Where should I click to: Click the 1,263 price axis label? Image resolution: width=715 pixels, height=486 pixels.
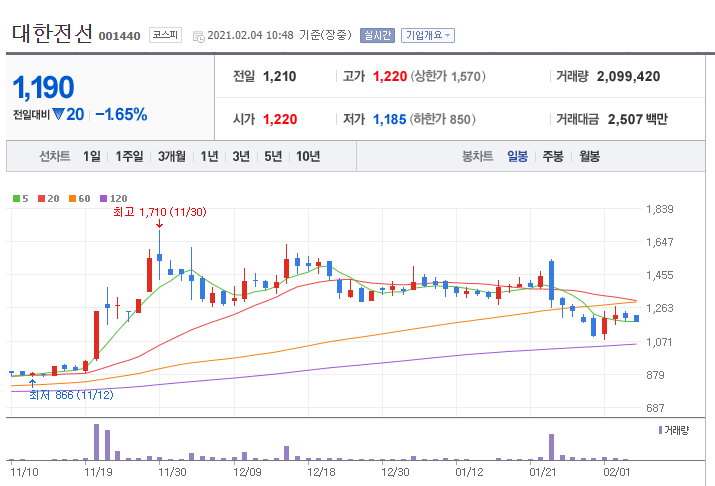[659, 308]
